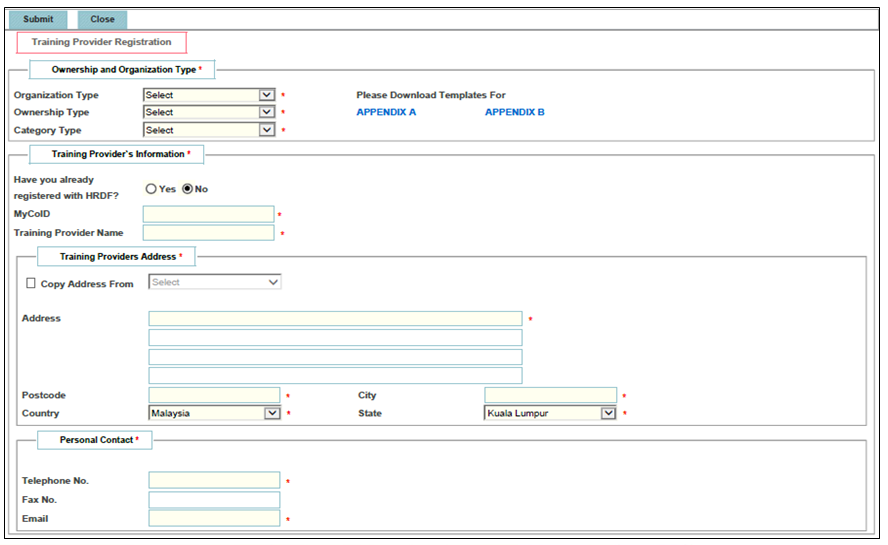Select No for registered with HRDF
Viewport: 888px width, 545px height.
pyautogui.click(x=187, y=189)
